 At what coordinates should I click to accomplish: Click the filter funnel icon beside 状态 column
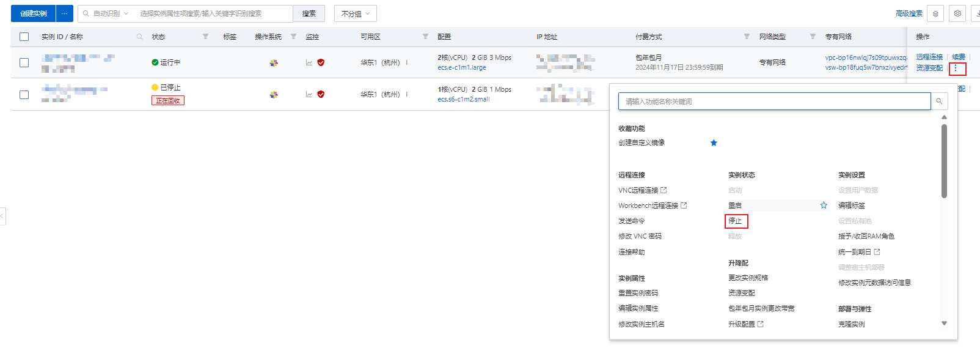pyautogui.click(x=205, y=37)
